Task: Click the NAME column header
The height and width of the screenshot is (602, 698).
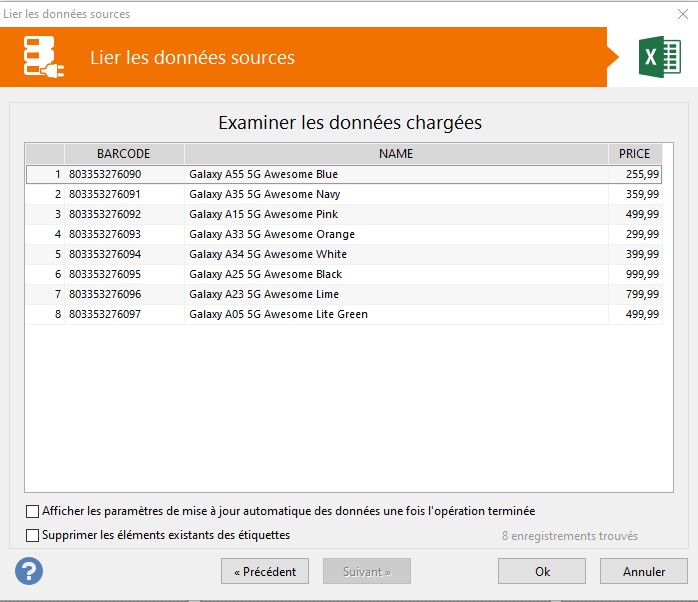Action: (x=396, y=154)
